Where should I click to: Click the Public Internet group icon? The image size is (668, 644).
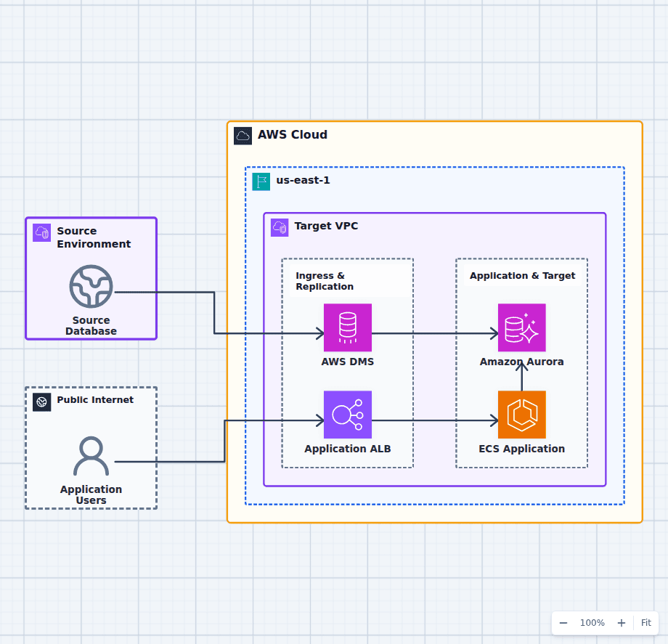tap(42, 402)
